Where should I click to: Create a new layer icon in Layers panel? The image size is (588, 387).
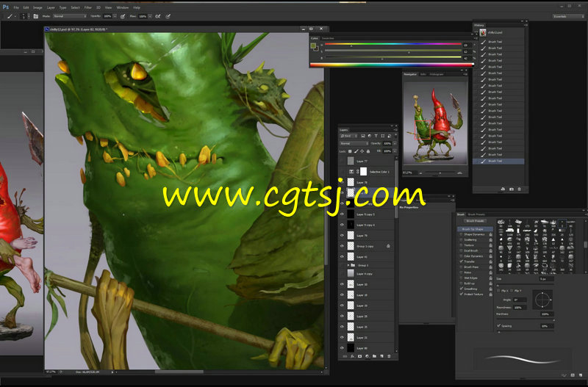click(x=381, y=356)
